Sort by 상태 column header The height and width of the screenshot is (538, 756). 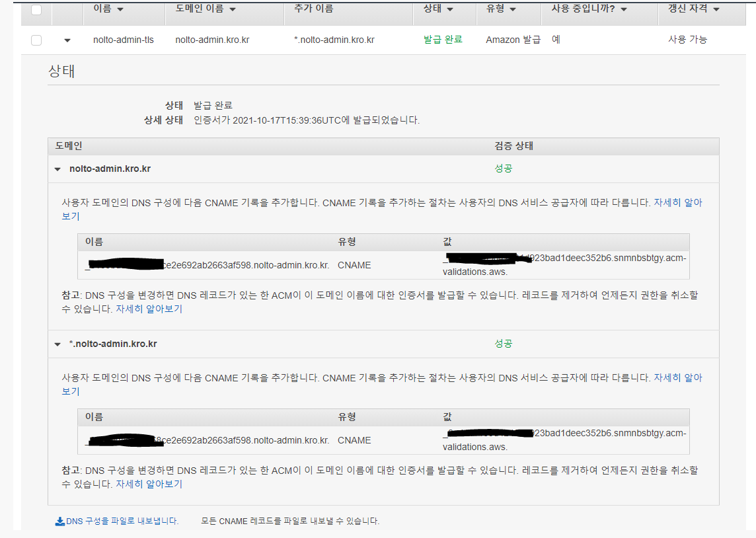point(438,9)
